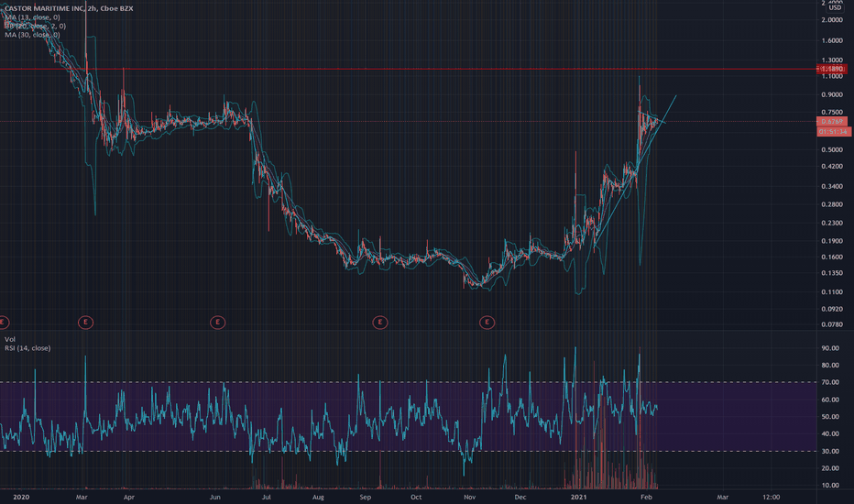
Task: Click the 0.4200 price axis label
Action: [832, 167]
